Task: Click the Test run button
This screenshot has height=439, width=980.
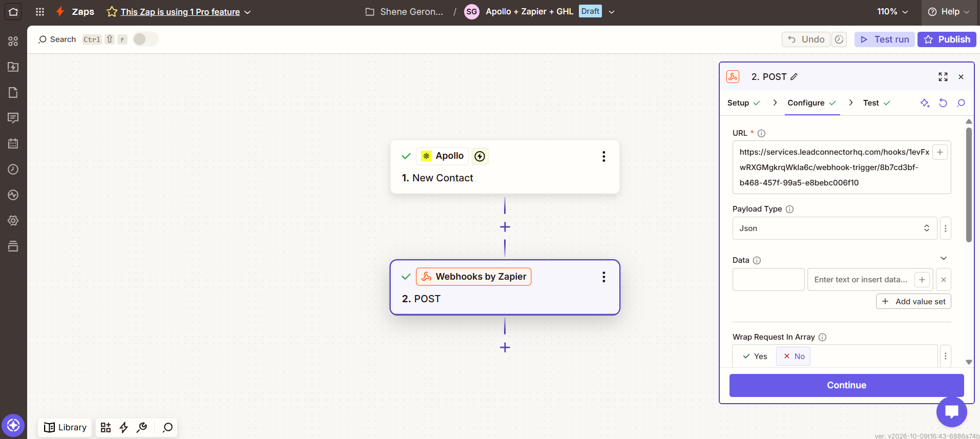Action: pyautogui.click(x=885, y=39)
